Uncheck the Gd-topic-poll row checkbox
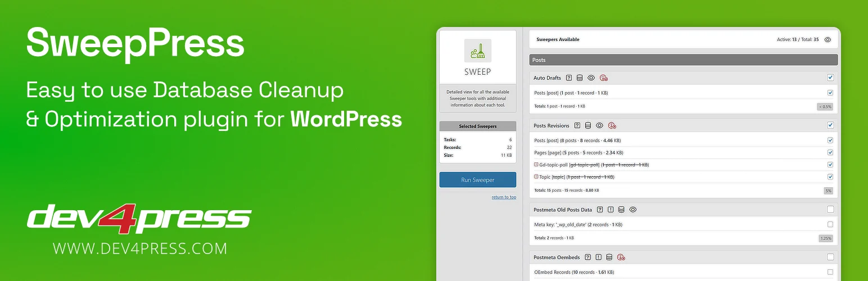This screenshot has width=868, height=281. click(830, 165)
